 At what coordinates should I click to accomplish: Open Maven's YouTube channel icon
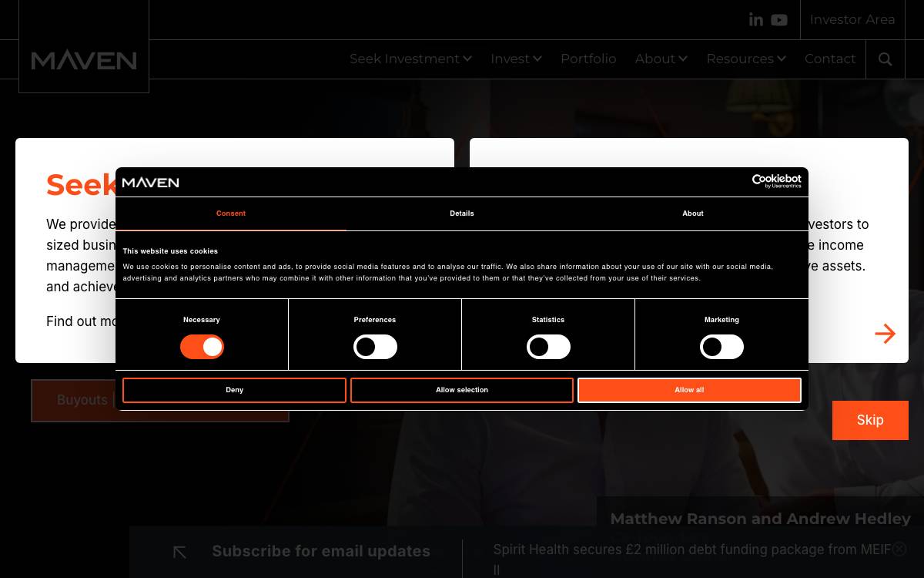779,20
